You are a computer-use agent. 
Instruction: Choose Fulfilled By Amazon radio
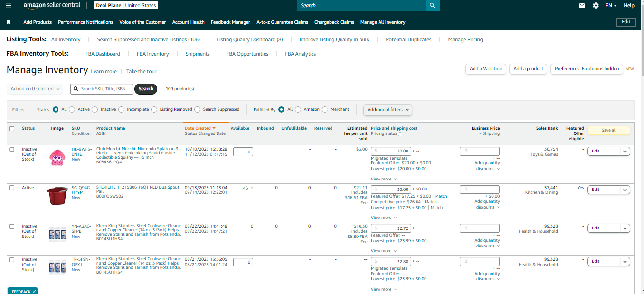click(x=298, y=109)
